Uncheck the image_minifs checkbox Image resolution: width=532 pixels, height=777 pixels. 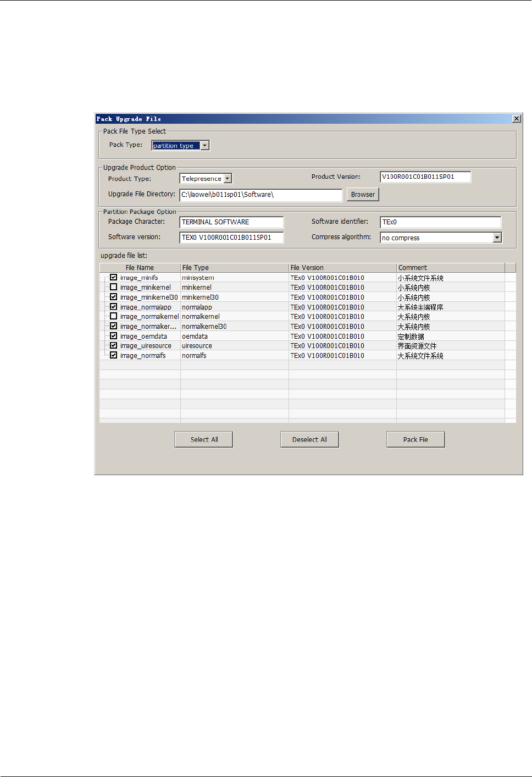click(x=113, y=278)
